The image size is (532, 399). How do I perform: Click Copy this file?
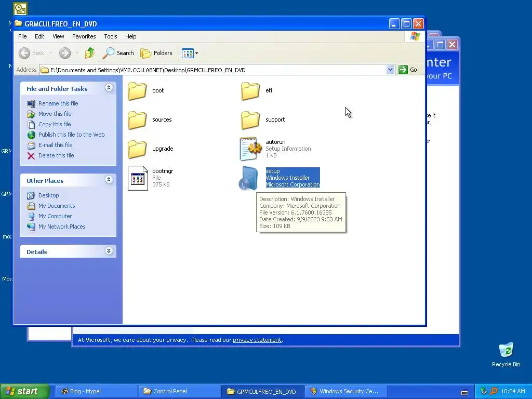(x=54, y=124)
